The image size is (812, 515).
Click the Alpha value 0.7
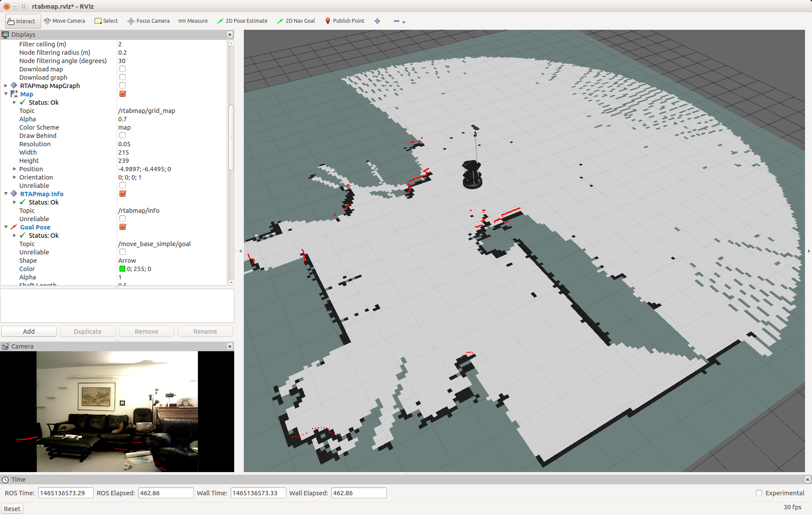(x=123, y=119)
